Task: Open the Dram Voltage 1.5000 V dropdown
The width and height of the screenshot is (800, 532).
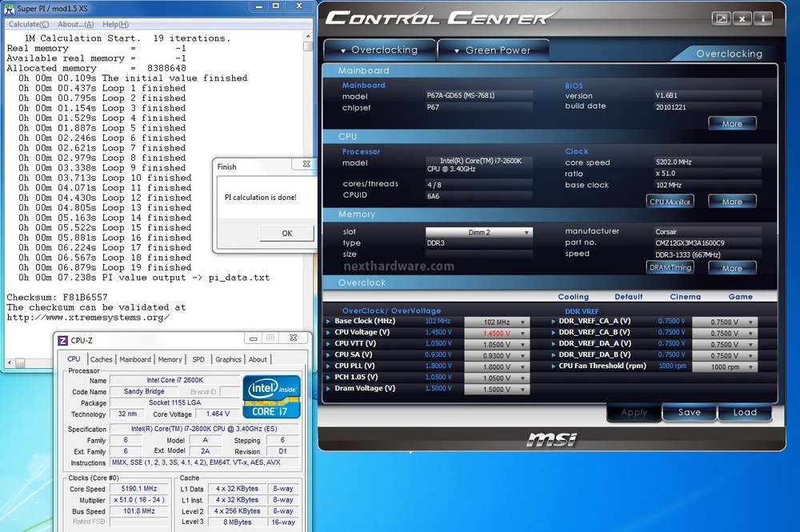Action: (497, 389)
